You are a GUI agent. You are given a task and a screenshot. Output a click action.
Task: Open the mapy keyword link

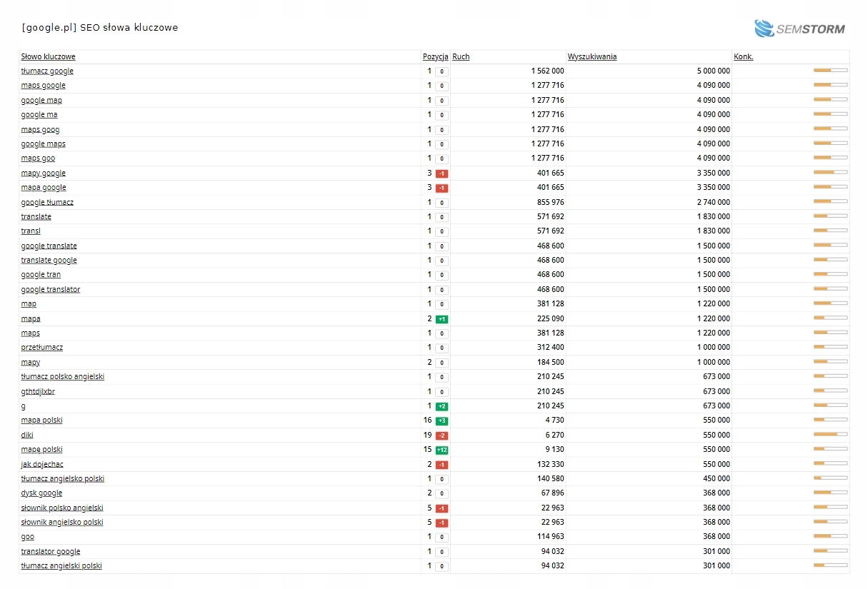[30, 363]
